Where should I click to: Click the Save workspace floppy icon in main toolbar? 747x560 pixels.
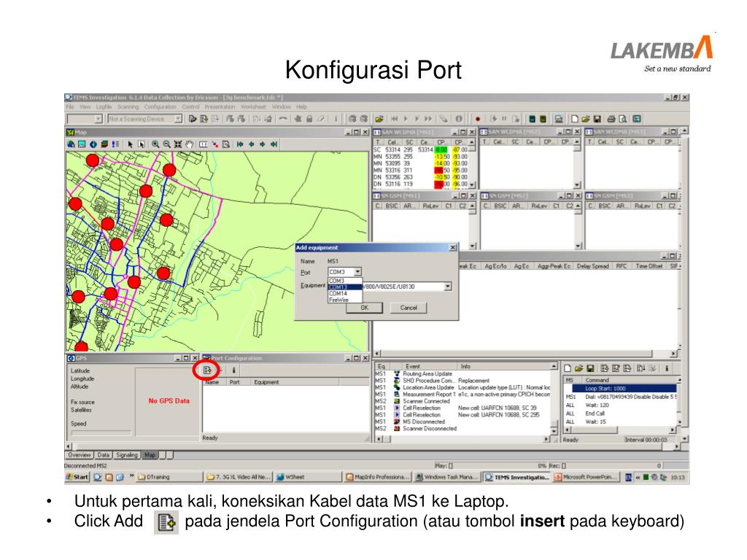pos(597,119)
